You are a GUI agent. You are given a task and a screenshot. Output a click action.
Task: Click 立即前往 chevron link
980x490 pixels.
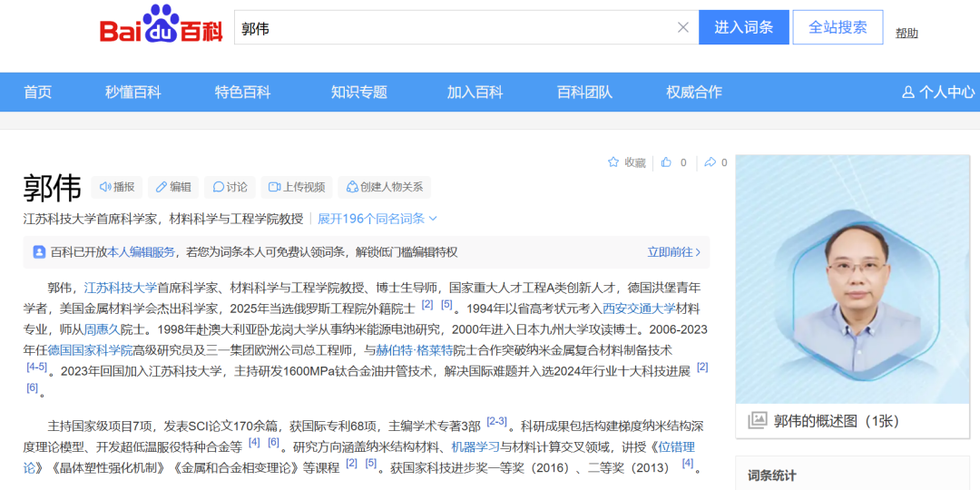coord(673,252)
